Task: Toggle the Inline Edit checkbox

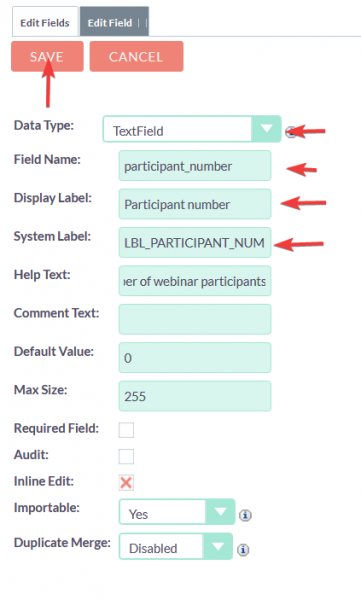Action: click(x=126, y=483)
